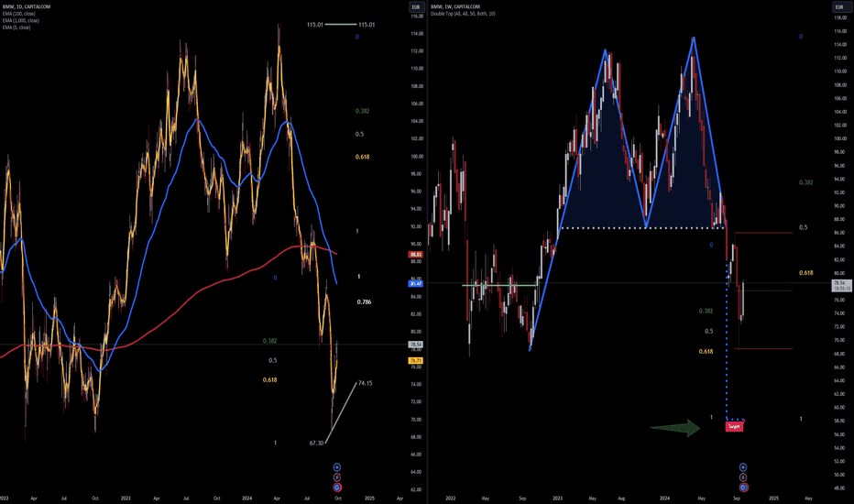Select the short green horizontal line on weekly chart
Screen dimensions: 854x504
point(498,285)
